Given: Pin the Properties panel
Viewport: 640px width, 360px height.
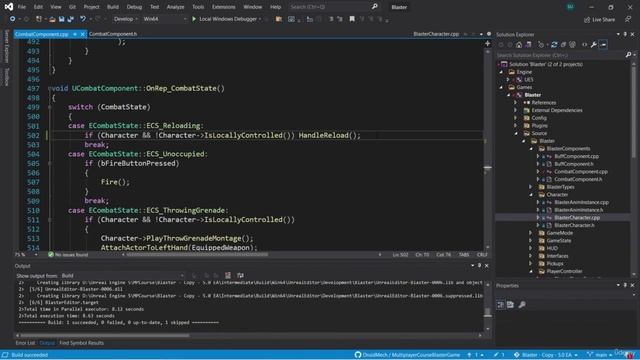Looking at the screenshot, I should [625, 285].
